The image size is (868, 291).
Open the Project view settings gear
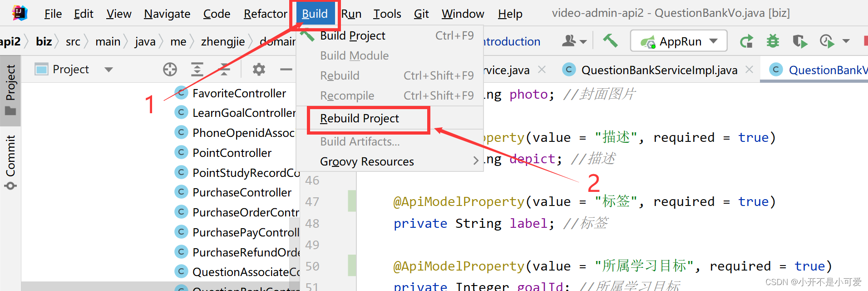point(258,69)
